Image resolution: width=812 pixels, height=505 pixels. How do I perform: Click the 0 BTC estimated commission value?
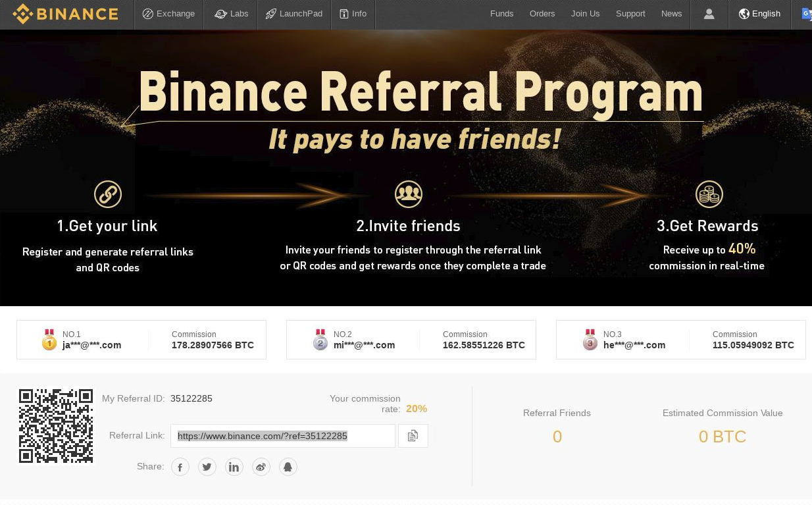point(723,437)
